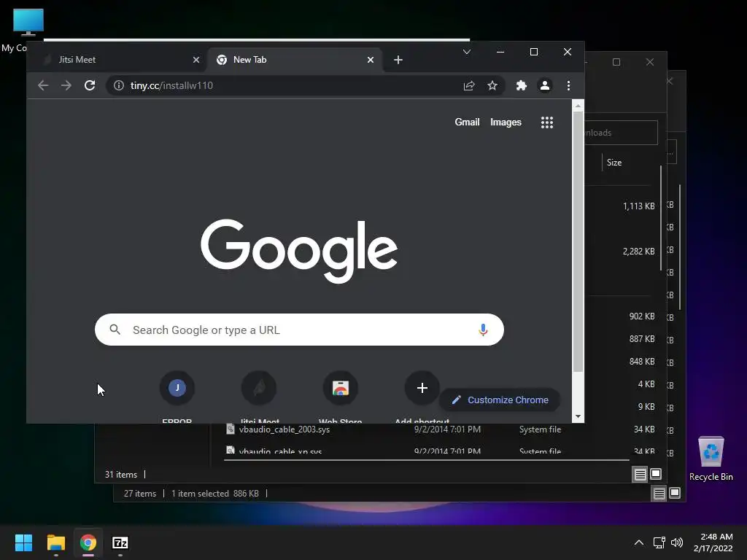Image resolution: width=747 pixels, height=560 pixels.
Task: Click Chrome page scrollbar down arrow
Action: (x=578, y=416)
